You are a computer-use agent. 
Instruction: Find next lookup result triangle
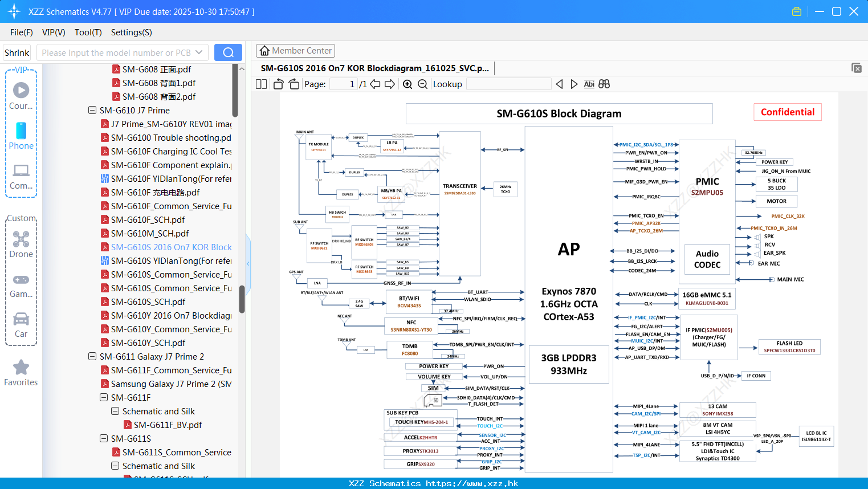[x=574, y=84]
